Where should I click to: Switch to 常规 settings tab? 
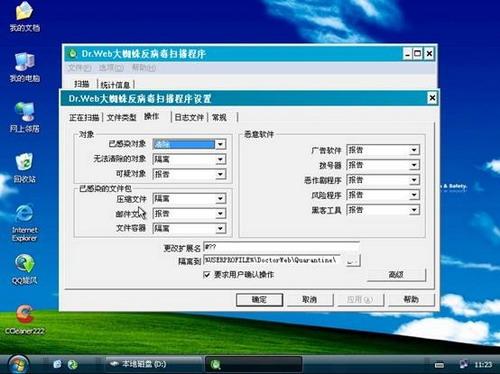pyautogui.click(x=219, y=117)
